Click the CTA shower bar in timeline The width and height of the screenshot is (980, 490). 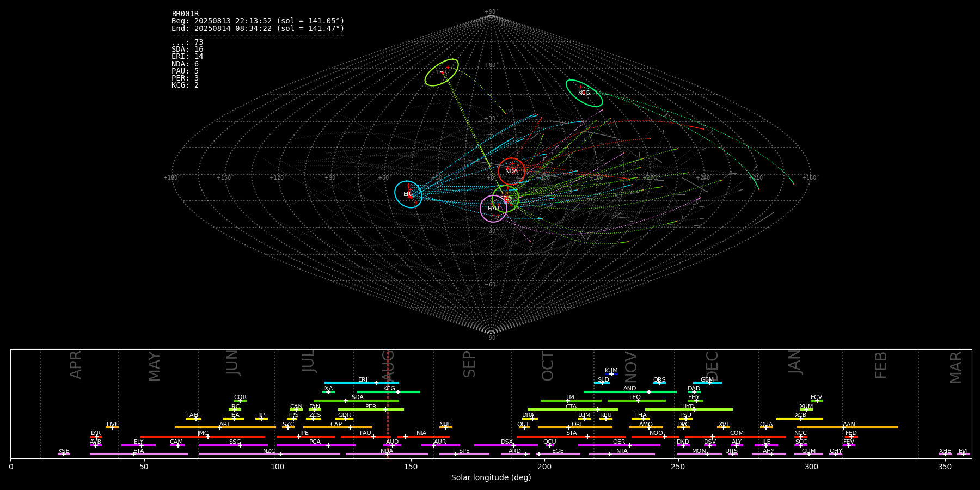tap(573, 409)
